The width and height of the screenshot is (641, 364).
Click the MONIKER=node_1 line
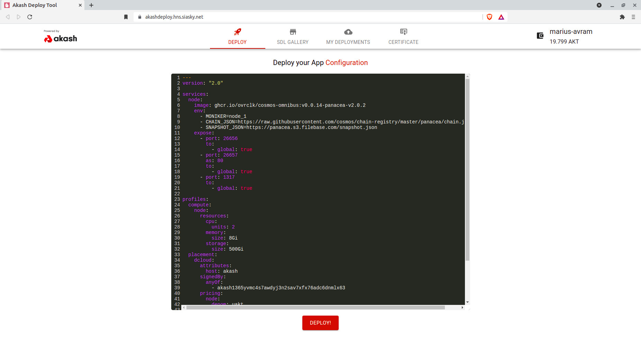tap(223, 116)
